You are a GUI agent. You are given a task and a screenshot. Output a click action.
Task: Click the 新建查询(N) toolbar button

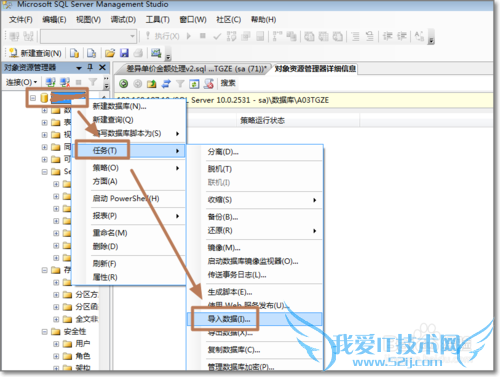coord(35,53)
